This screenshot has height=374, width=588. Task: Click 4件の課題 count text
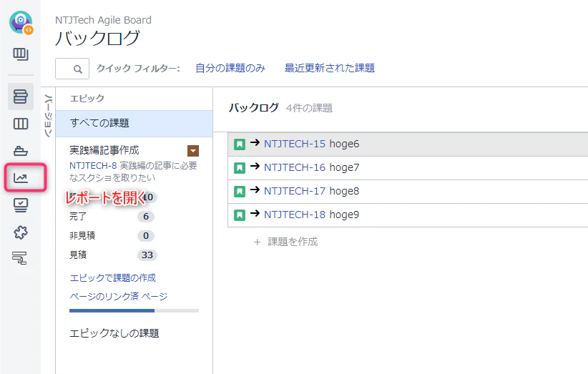click(x=309, y=108)
